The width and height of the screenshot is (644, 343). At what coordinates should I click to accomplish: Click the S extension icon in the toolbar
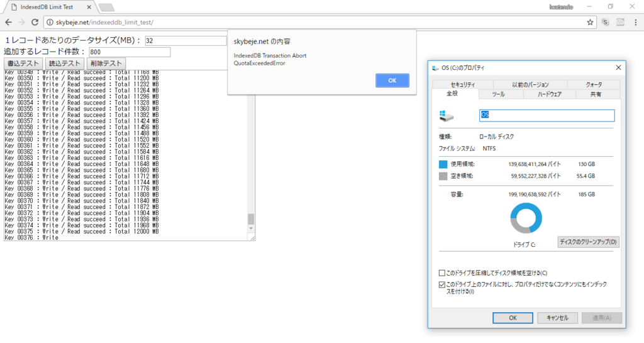(605, 22)
